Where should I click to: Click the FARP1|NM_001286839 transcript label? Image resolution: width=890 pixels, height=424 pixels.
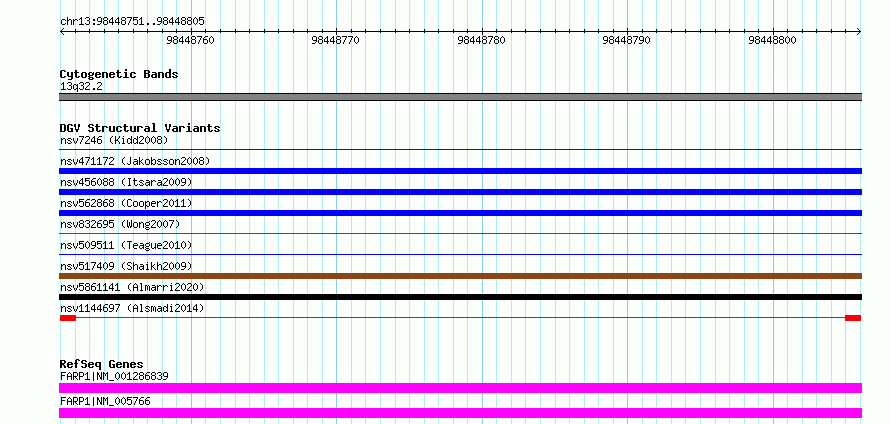[114, 376]
